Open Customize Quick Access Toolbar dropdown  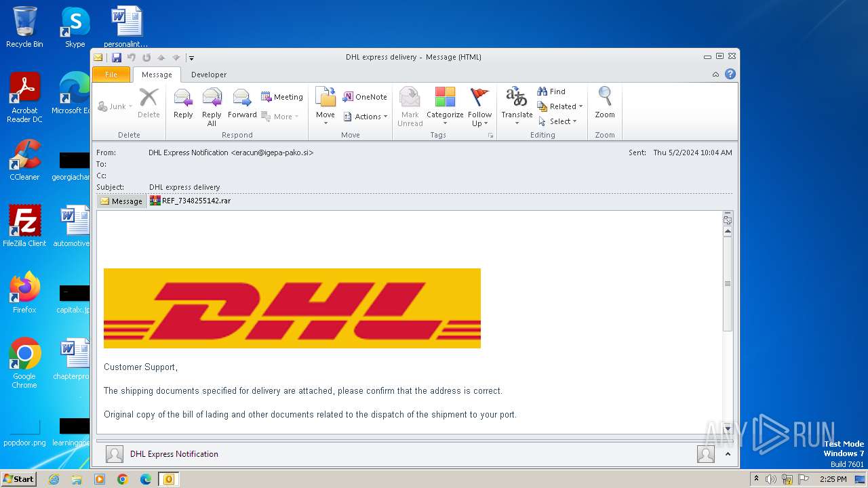tap(191, 58)
